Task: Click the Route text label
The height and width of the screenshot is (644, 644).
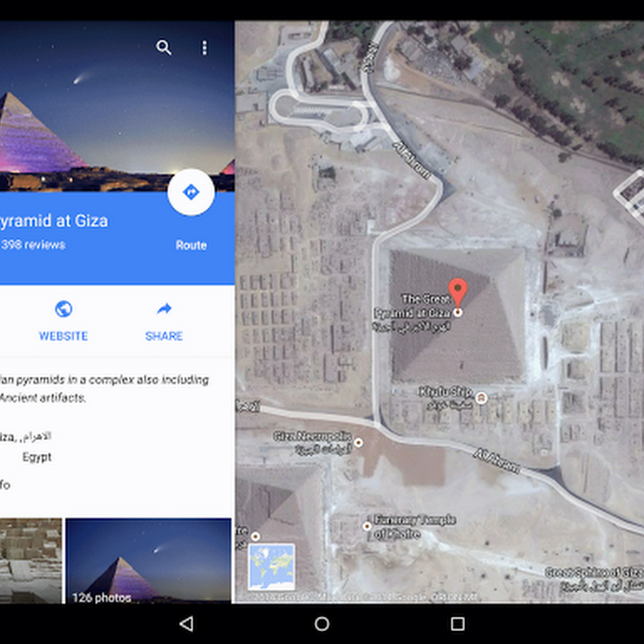Action: tap(191, 245)
